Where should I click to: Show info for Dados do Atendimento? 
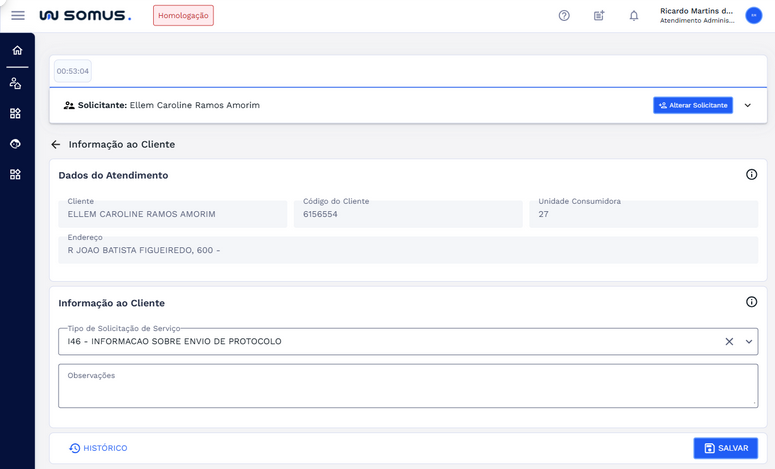click(751, 175)
